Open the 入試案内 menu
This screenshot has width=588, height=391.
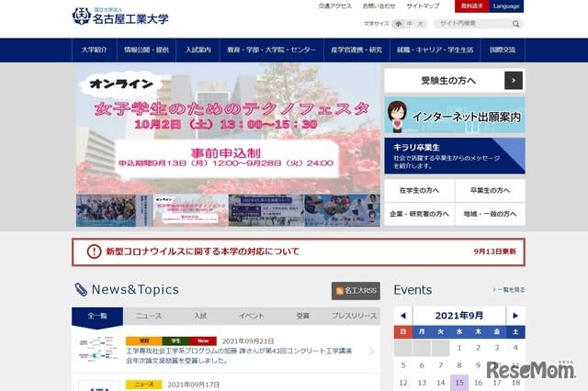coord(198,50)
